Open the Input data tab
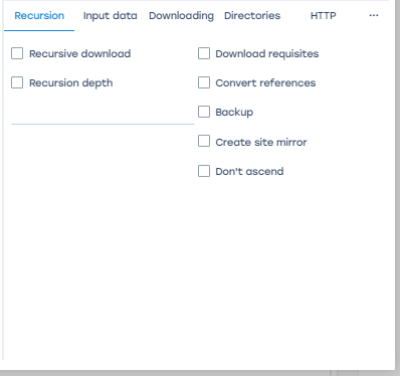Image resolution: width=400 pixels, height=376 pixels. click(x=110, y=16)
